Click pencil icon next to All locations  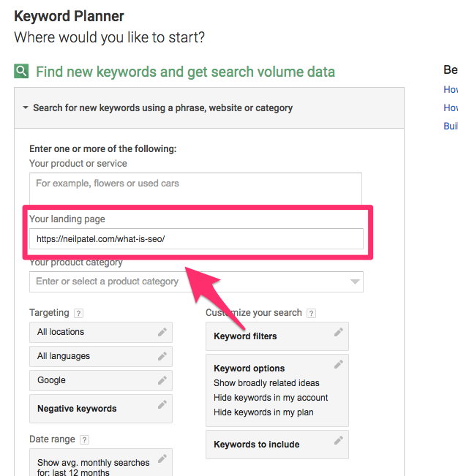(x=162, y=332)
